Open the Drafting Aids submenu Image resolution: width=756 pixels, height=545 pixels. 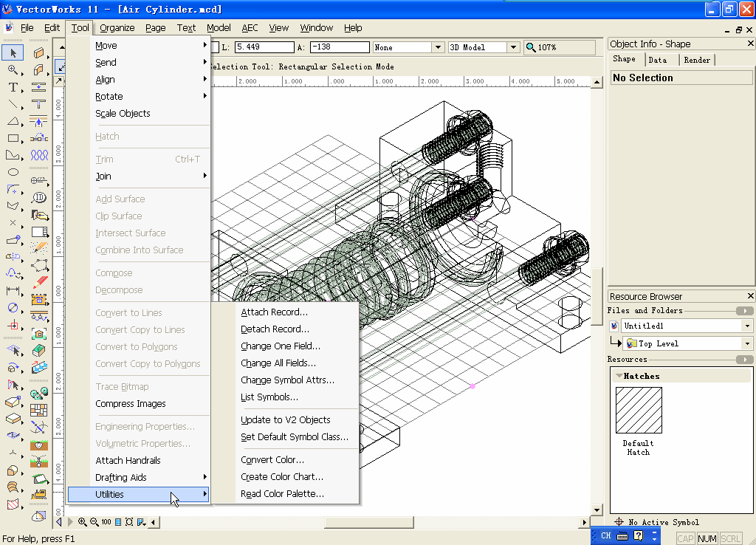point(138,478)
